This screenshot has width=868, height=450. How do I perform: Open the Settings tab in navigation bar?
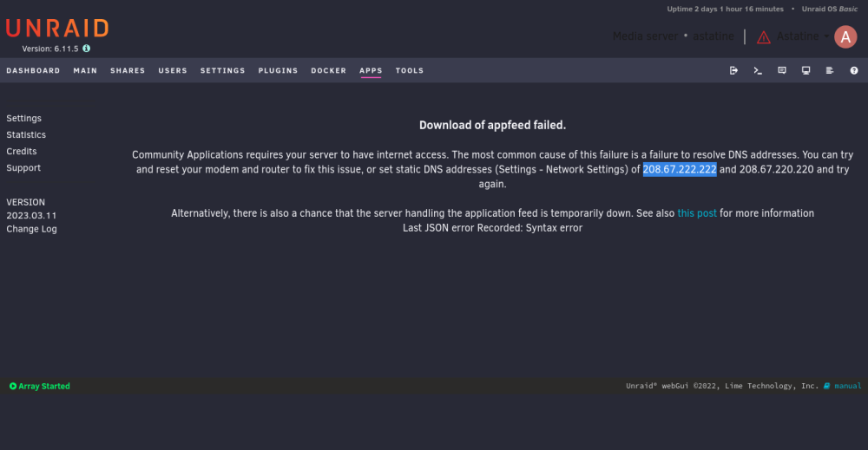coord(222,71)
